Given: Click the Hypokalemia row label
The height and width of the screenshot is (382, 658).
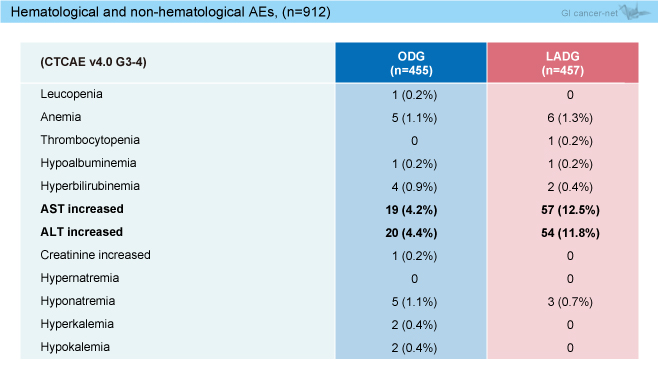Looking at the screenshot, I should point(75,348).
